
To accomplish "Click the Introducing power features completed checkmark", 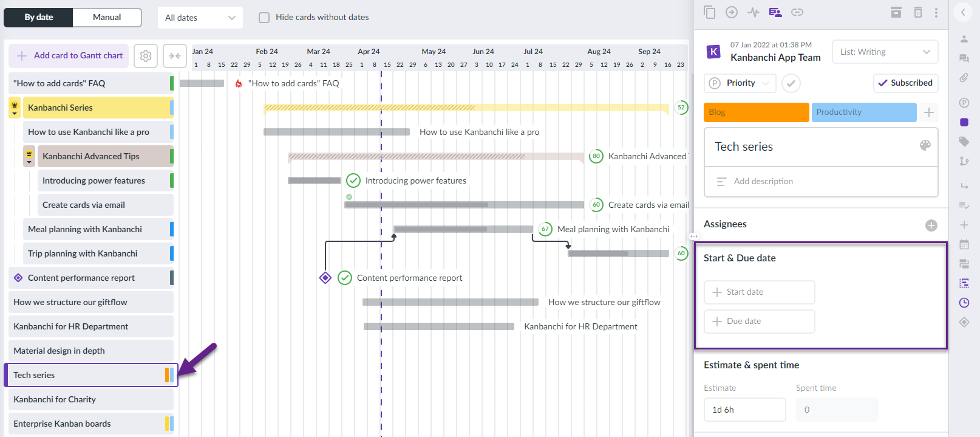I will tap(353, 181).
